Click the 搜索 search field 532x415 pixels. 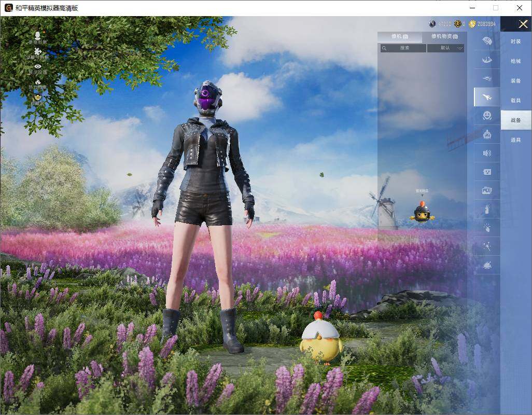click(x=403, y=48)
